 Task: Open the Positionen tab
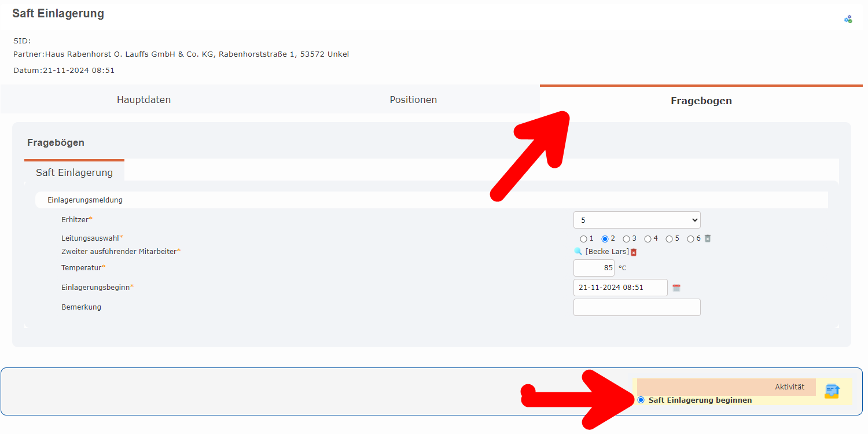(413, 100)
